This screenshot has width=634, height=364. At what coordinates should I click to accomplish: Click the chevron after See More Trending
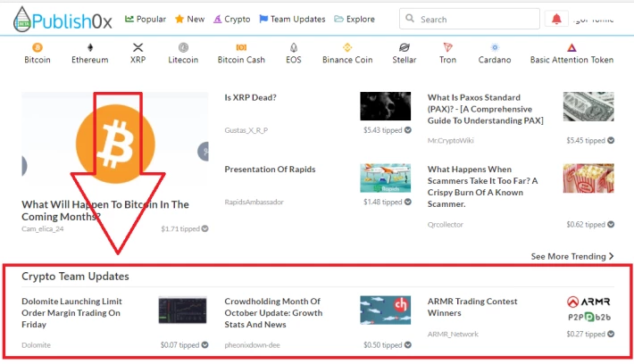(x=611, y=256)
